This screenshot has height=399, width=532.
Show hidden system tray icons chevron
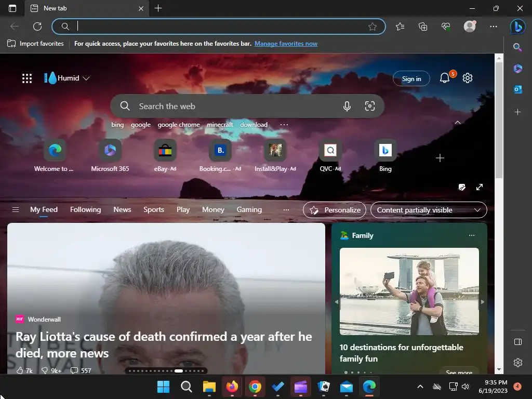tap(420, 387)
